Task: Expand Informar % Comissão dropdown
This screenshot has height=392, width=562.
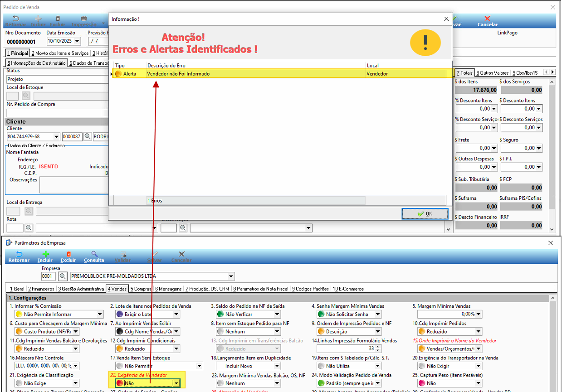Action: (100, 314)
